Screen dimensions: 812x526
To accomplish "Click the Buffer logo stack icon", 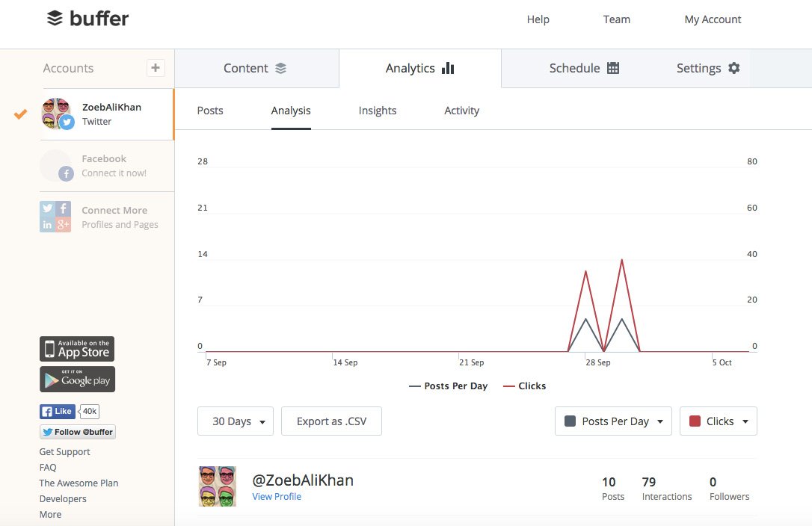I will tap(55, 18).
